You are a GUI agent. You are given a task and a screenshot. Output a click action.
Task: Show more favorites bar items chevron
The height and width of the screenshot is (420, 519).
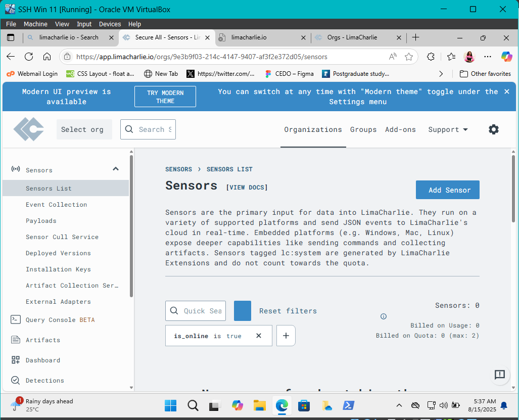441,74
